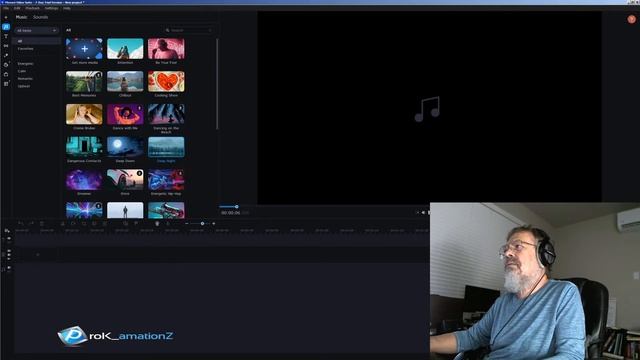Screen dimensions: 640x360
Task: Toggle visibility eye on top timeline track
Action: click(9, 238)
